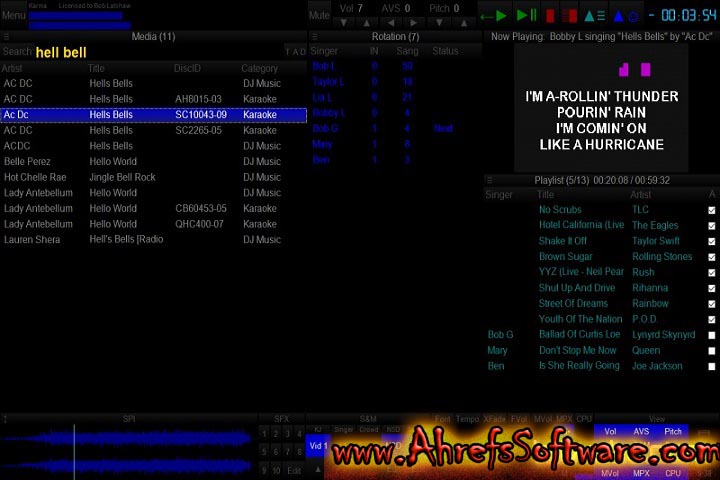Viewport: 720px width, 480px height.
Task: Click the teal triangle-with-list icon
Action: point(594,16)
